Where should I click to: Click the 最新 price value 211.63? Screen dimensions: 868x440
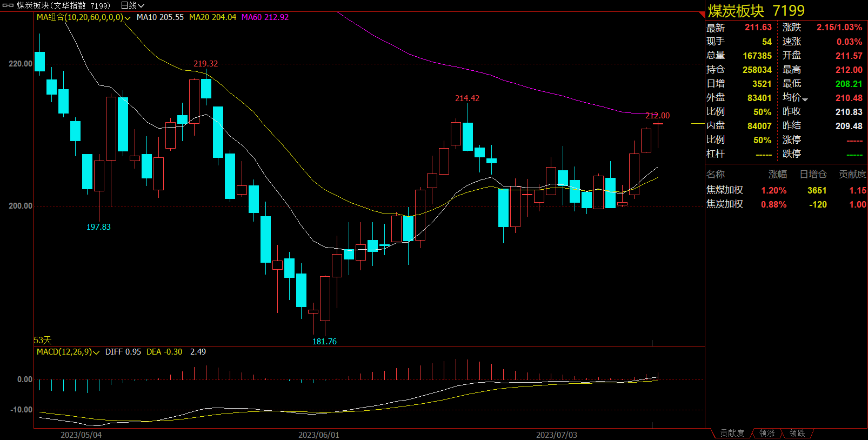click(x=758, y=28)
